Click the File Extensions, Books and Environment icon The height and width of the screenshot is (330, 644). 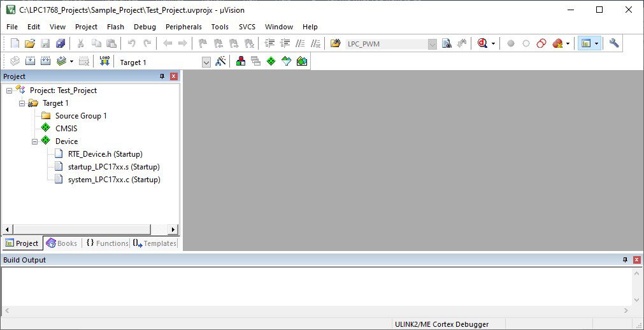pos(241,62)
